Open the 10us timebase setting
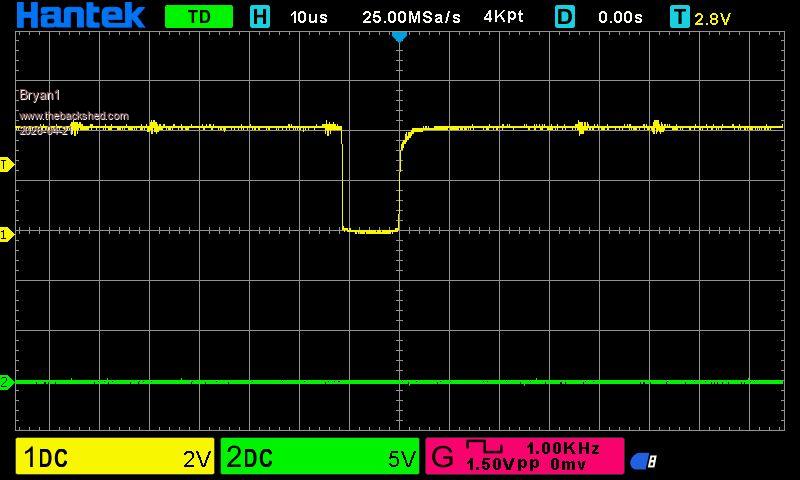 pyautogui.click(x=311, y=17)
